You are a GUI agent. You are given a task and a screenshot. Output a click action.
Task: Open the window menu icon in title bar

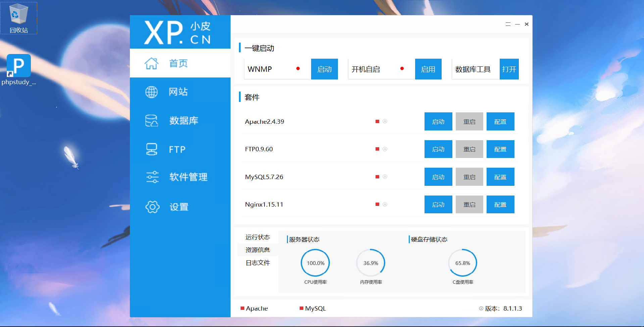[508, 24]
